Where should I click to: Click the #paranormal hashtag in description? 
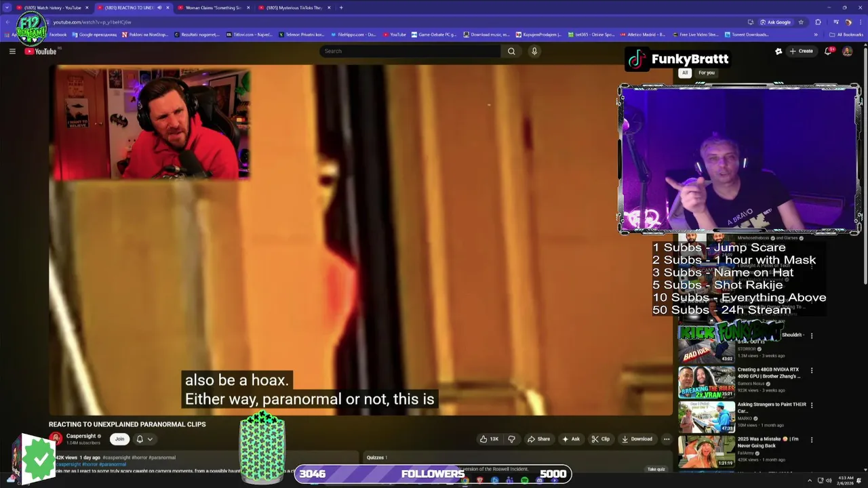tap(113, 464)
